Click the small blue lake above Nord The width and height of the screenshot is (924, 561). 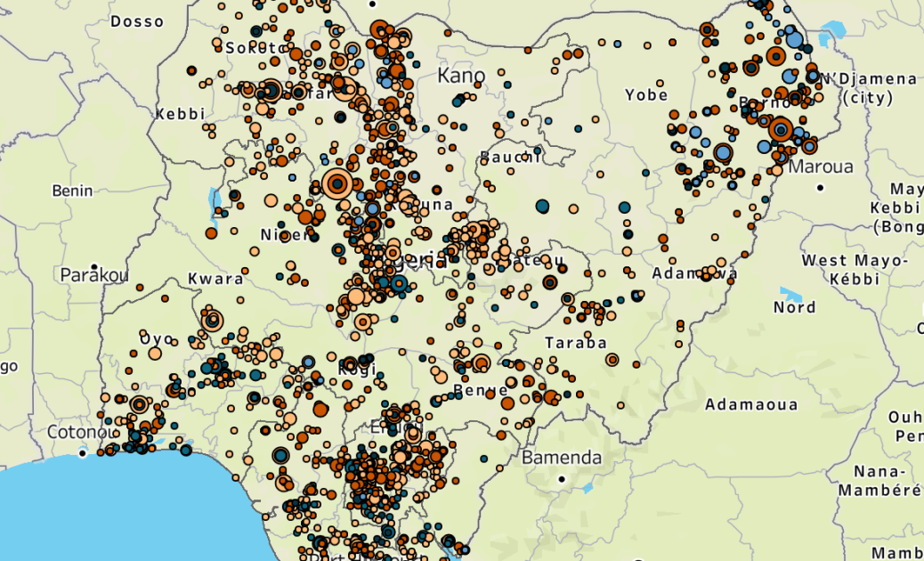(x=790, y=295)
